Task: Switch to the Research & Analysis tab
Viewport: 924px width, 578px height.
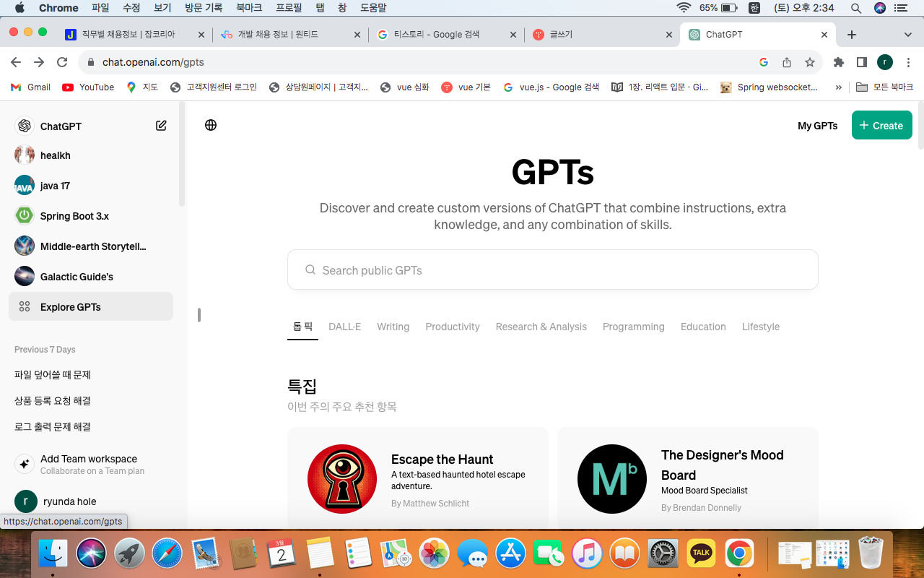Action: 541,327
